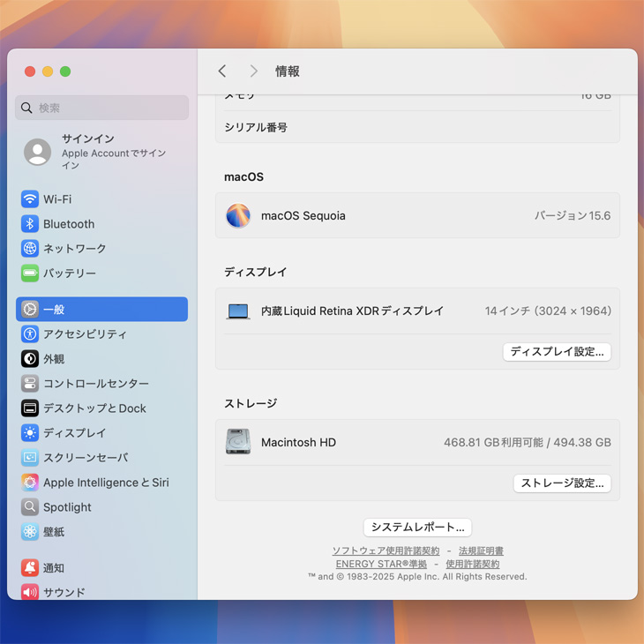Open スクリーンセーバ screen saver settings
This screenshot has width=644, height=644.
85,458
